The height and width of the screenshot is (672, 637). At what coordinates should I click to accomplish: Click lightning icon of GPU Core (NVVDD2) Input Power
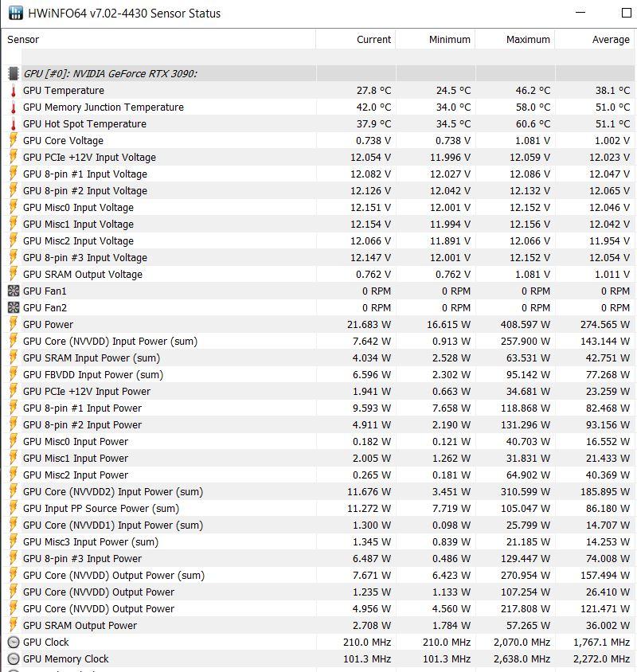14,491
